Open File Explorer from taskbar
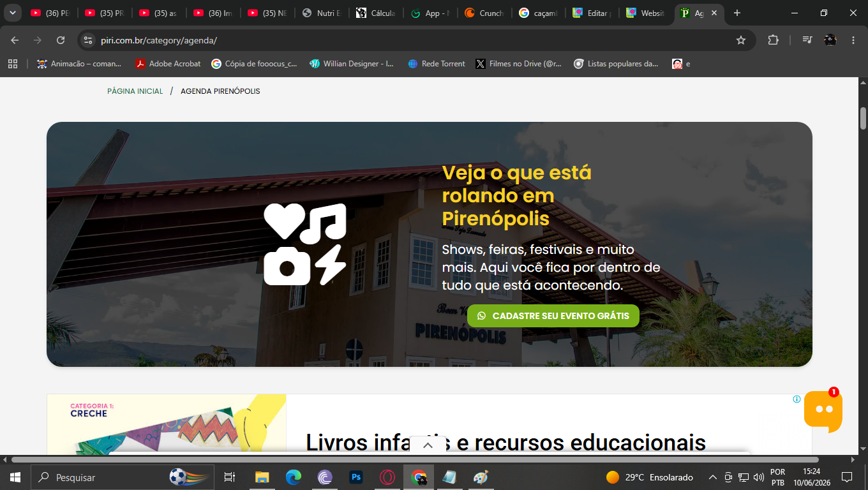This screenshot has height=490, width=868. click(x=262, y=477)
